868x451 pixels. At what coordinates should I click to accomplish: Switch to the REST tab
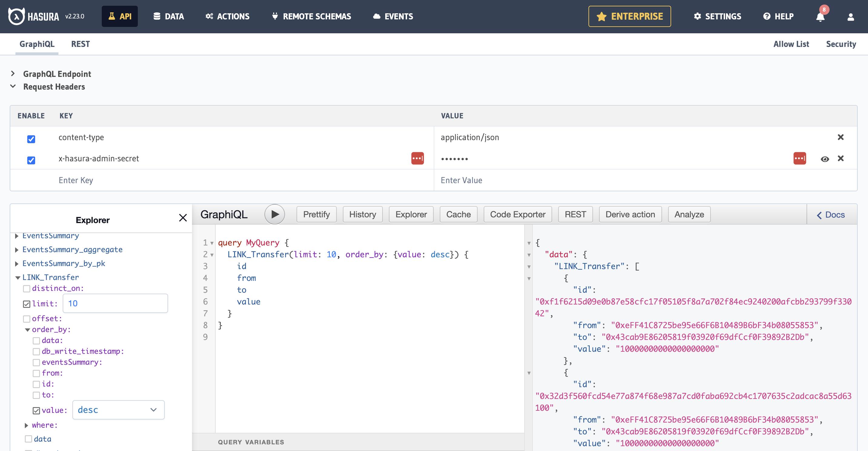(x=80, y=44)
